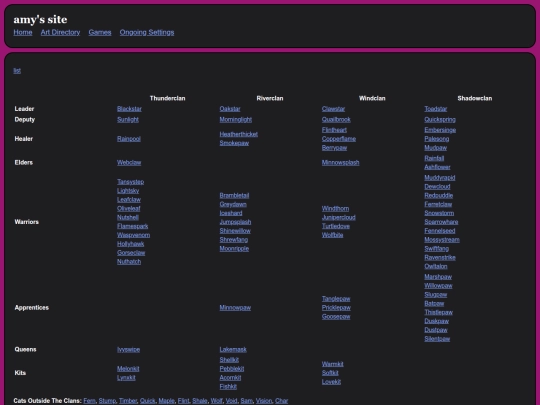540x405 pixels.
Task: Open Thunderclan leader Blackstar
Action: [129, 109]
